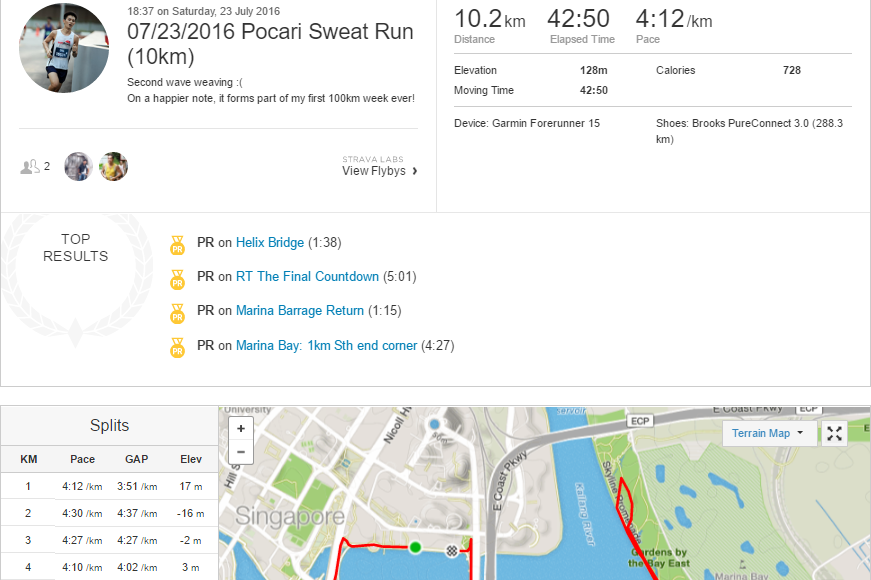Select the kilometer 1 split row

[x=109, y=487]
